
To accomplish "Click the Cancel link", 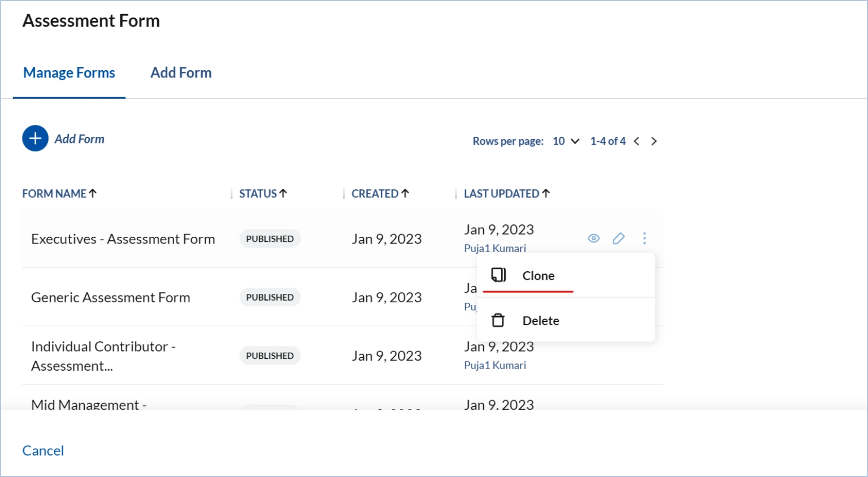I will coord(43,450).
